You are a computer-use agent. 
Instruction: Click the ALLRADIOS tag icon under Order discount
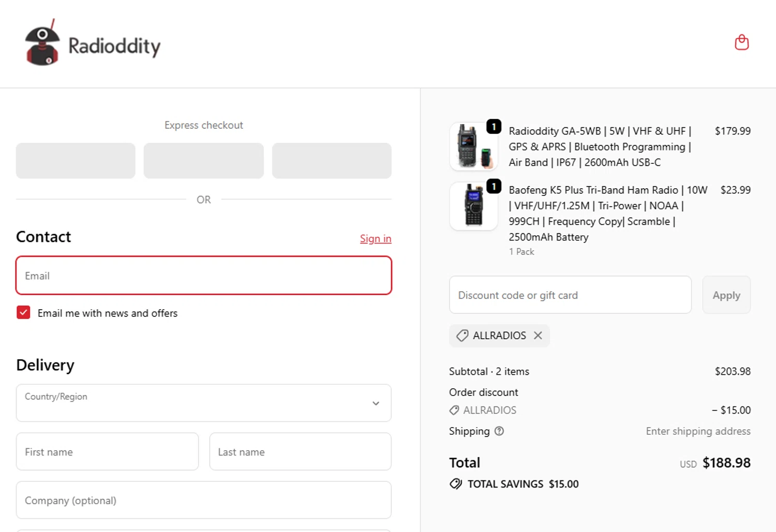(x=454, y=410)
